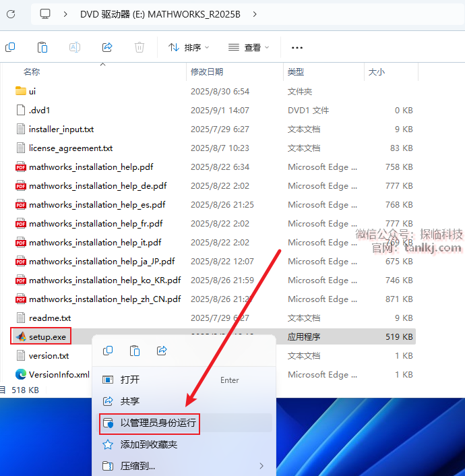Image resolution: width=465 pixels, height=476 pixels.
Task: Click the 83 KB size cell
Action: pos(401,148)
